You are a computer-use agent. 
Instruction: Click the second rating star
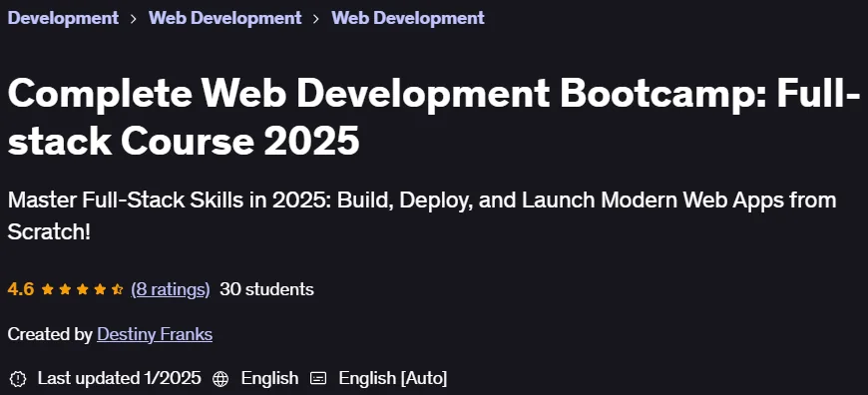tap(65, 289)
